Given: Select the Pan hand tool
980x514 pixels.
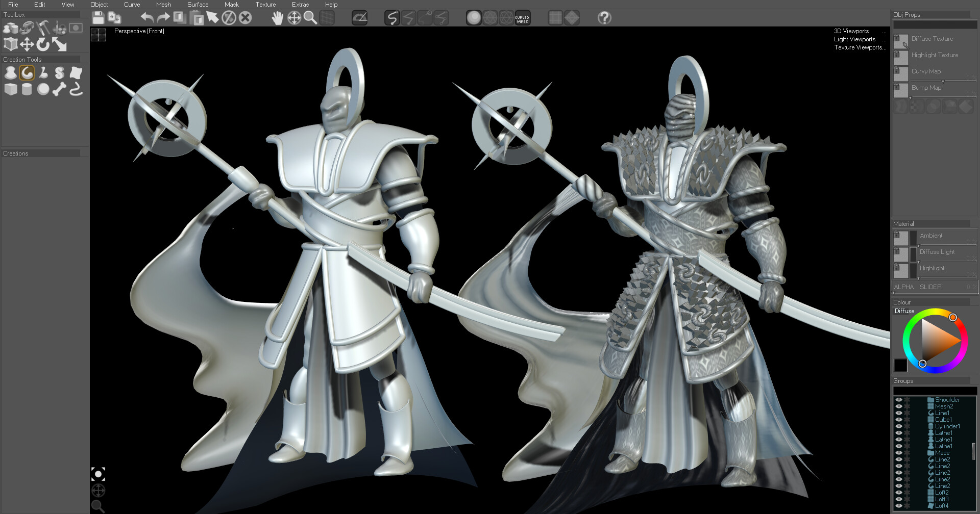Looking at the screenshot, I should (277, 18).
